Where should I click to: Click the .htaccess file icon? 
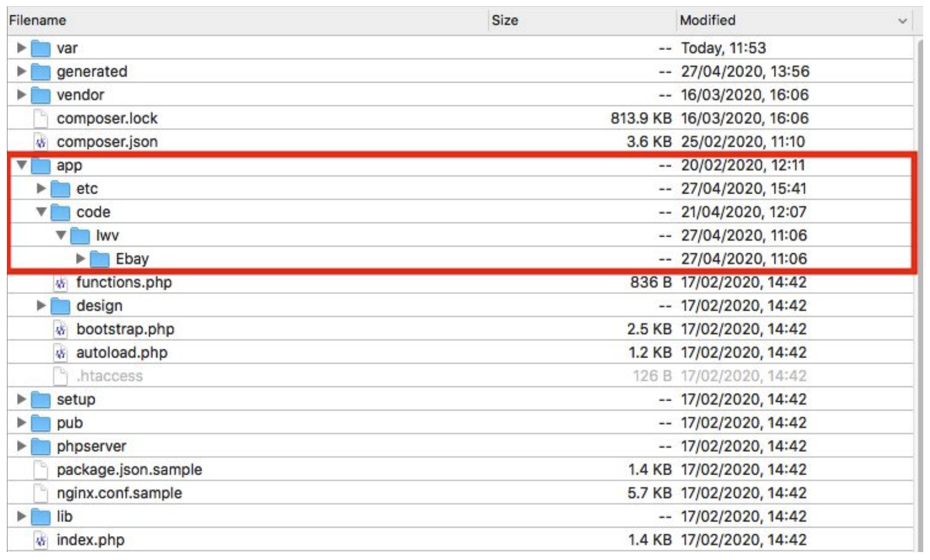pyautogui.click(x=60, y=376)
